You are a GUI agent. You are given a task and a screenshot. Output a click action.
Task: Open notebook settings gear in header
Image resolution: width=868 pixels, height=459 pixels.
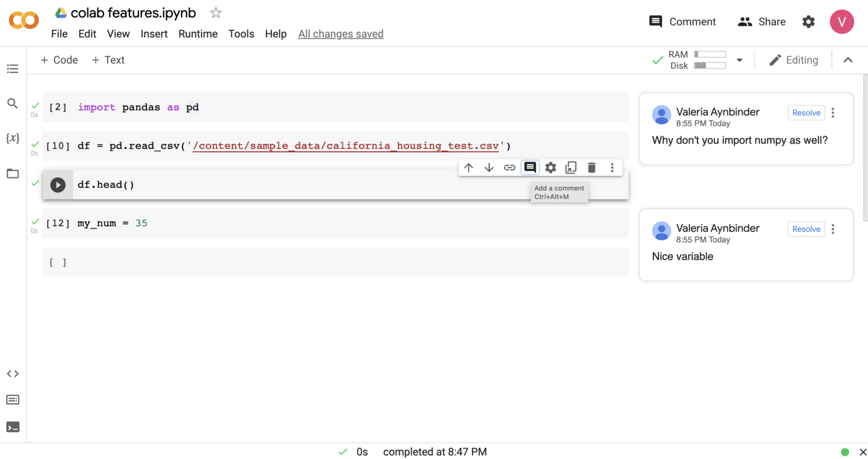pos(808,22)
